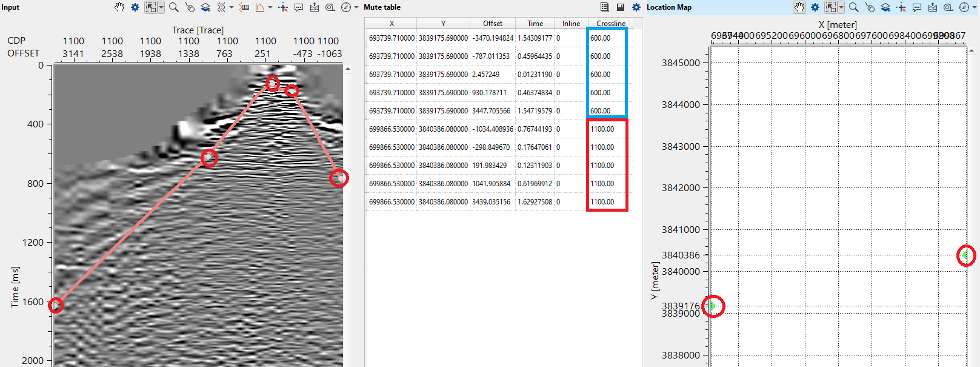Click the seismic view vertical scrollbar up arrow
This screenshot has height=367, width=980.
click(348, 69)
